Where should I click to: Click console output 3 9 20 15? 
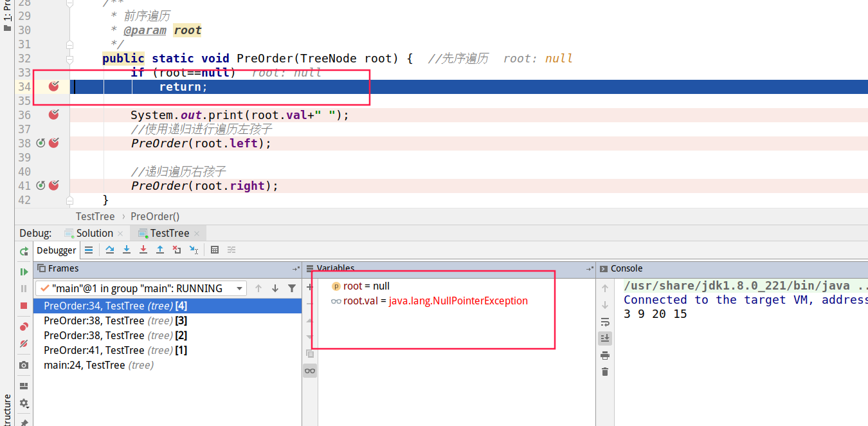pos(655,314)
